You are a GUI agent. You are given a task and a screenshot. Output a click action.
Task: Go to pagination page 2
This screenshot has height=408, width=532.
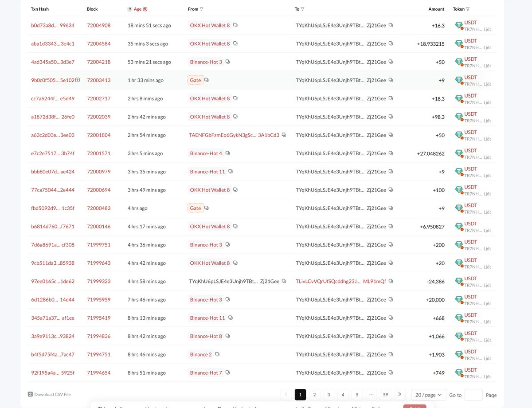[x=314, y=395]
